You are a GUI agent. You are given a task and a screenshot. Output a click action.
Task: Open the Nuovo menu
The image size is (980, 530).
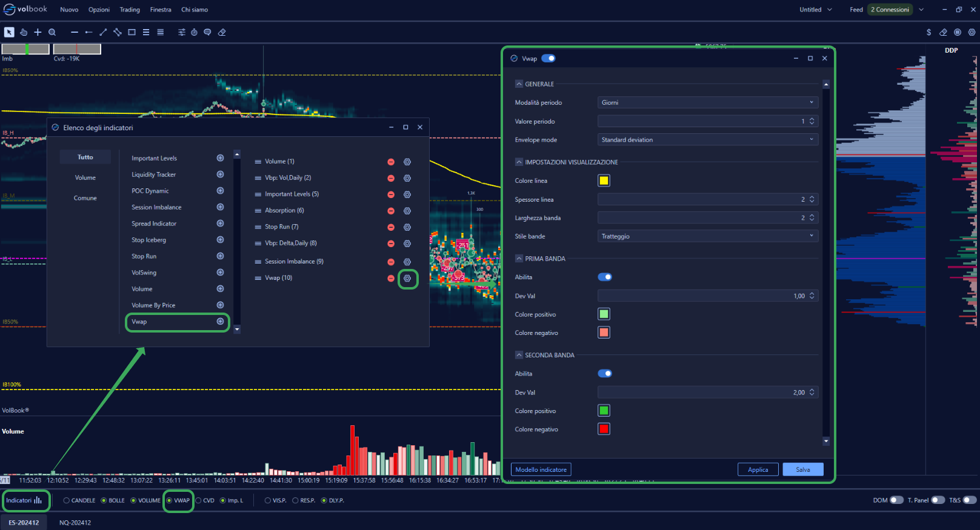click(69, 10)
